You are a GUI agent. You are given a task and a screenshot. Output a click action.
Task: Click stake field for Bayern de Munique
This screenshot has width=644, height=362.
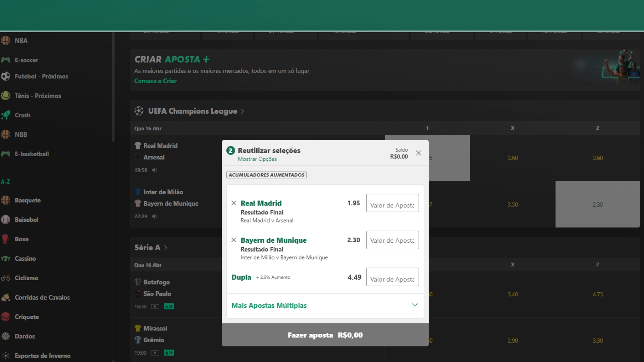(x=392, y=240)
